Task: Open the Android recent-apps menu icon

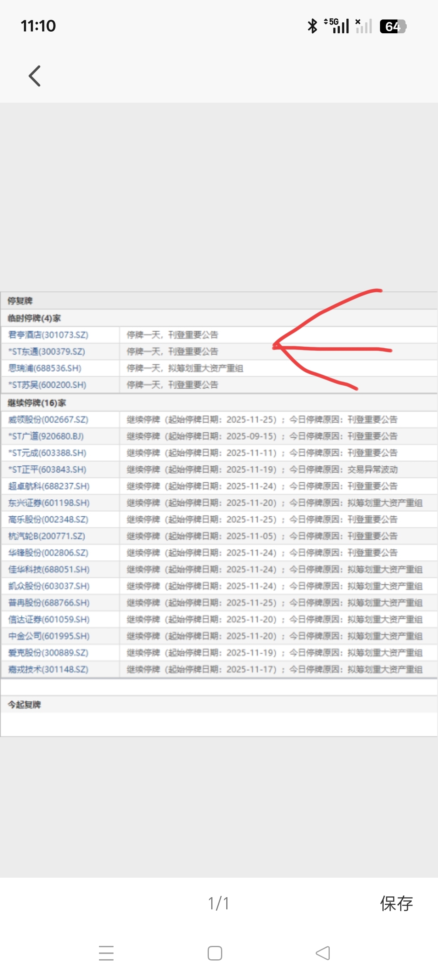Action: 106,953
